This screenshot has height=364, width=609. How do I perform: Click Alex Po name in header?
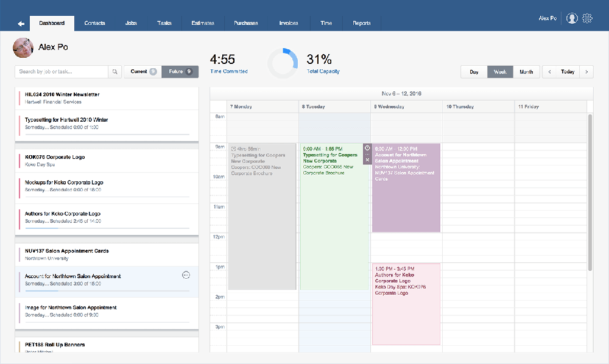pyautogui.click(x=53, y=47)
